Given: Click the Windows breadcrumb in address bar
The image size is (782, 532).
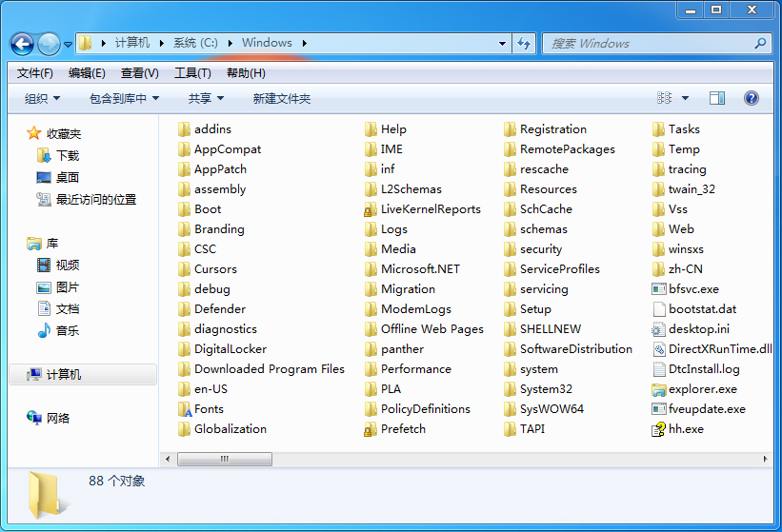Looking at the screenshot, I should click(267, 43).
